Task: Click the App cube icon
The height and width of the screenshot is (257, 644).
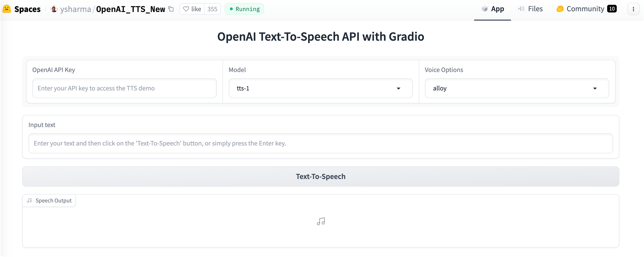Action: (484, 9)
